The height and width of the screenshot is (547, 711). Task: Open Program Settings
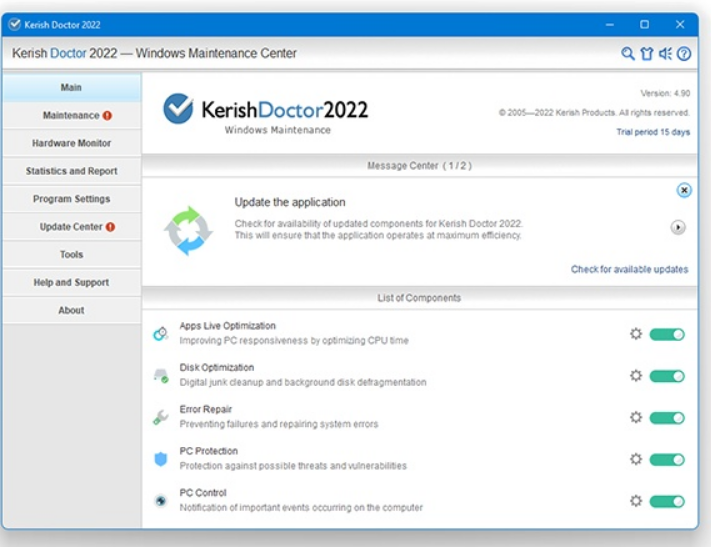click(x=72, y=199)
